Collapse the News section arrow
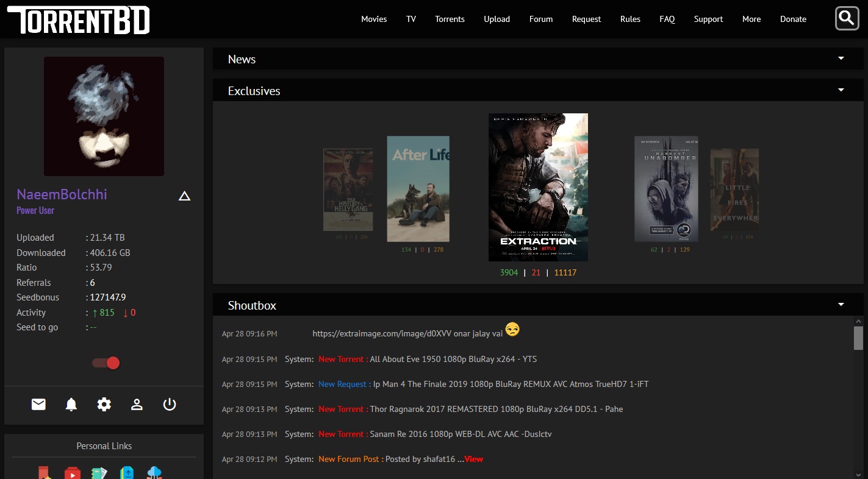 841,59
